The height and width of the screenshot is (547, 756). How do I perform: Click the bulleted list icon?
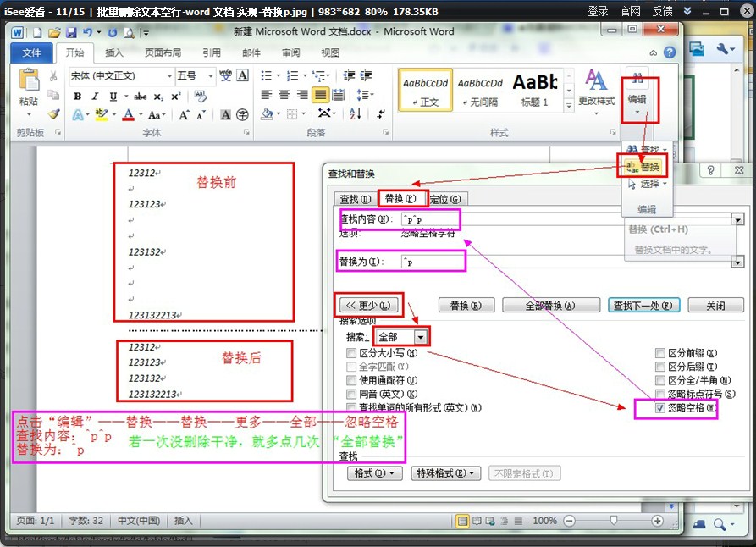[266, 75]
